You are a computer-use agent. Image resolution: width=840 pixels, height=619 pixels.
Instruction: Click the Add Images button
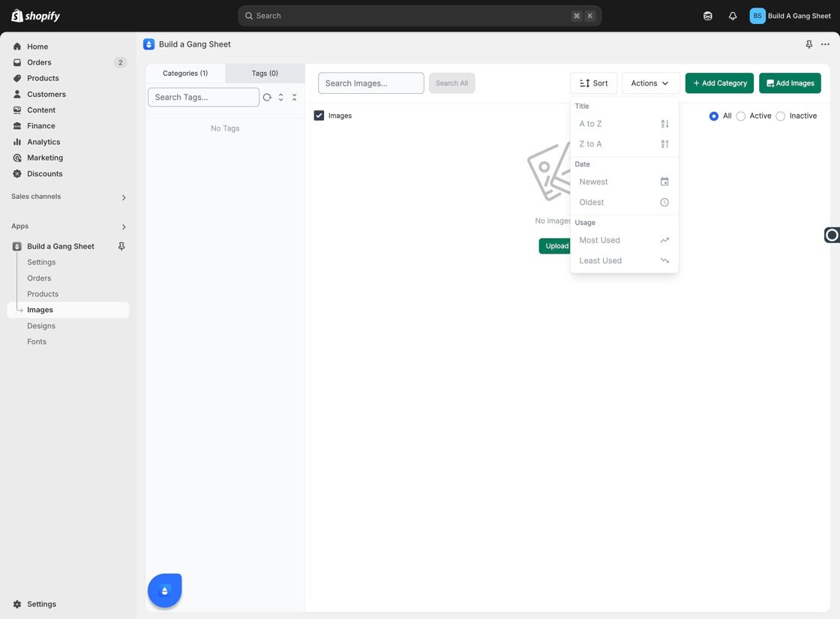[790, 83]
